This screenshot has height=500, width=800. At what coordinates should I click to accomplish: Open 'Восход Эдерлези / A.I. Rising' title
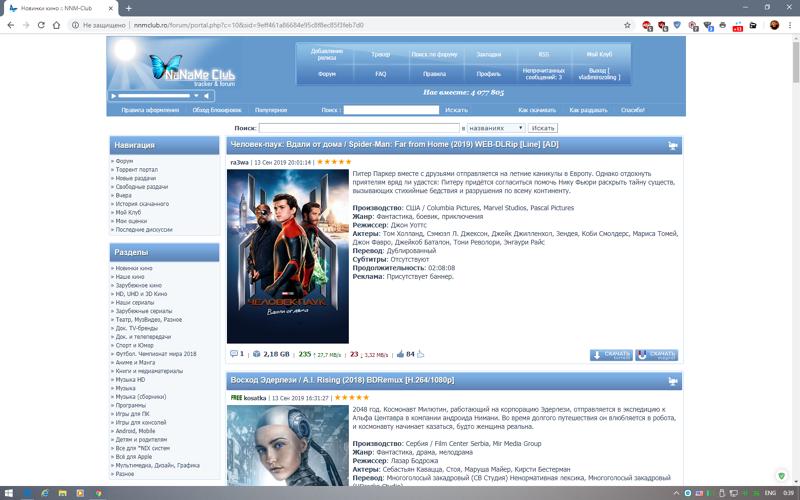click(342, 381)
